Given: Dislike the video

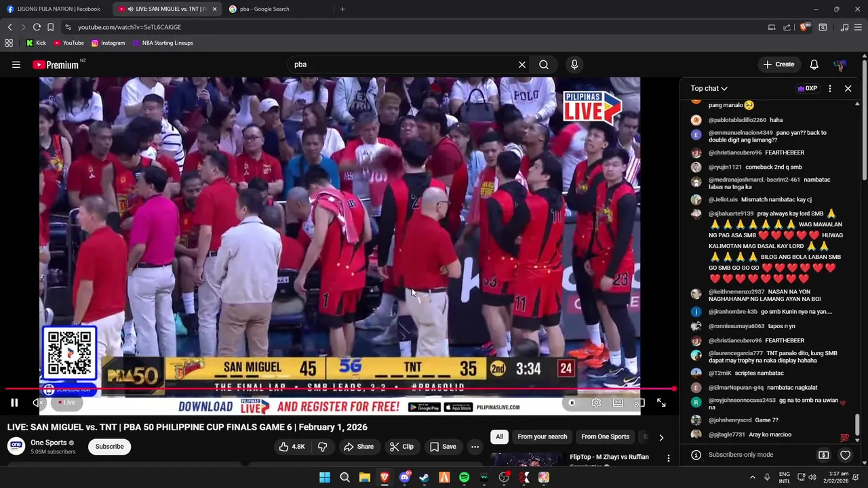Looking at the screenshot, I should (x=323, y=447).
